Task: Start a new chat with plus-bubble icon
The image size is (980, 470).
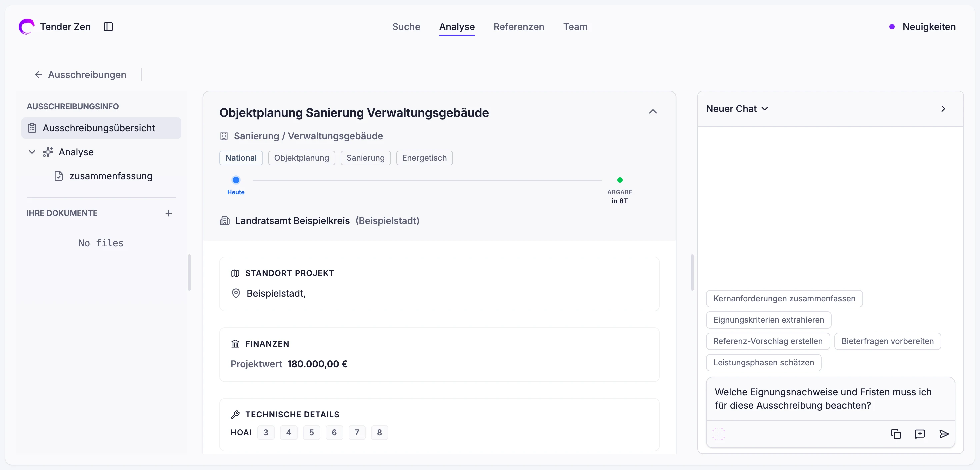Action: [920, 434]
